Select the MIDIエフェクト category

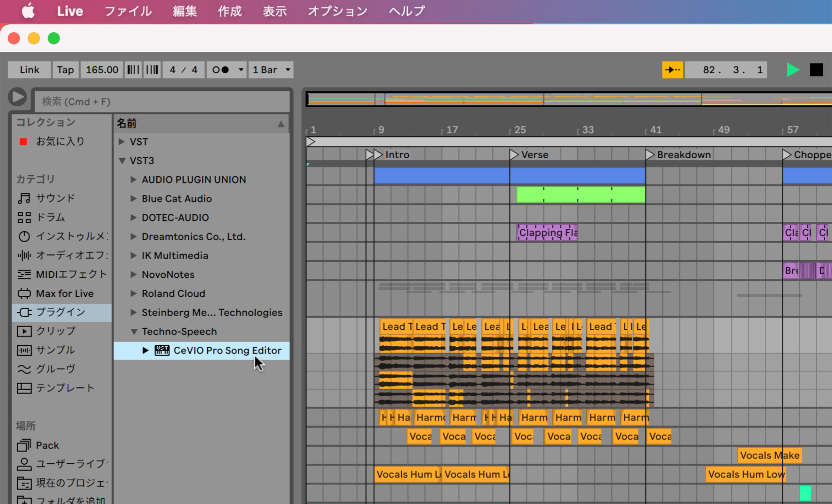pos(62,274)
